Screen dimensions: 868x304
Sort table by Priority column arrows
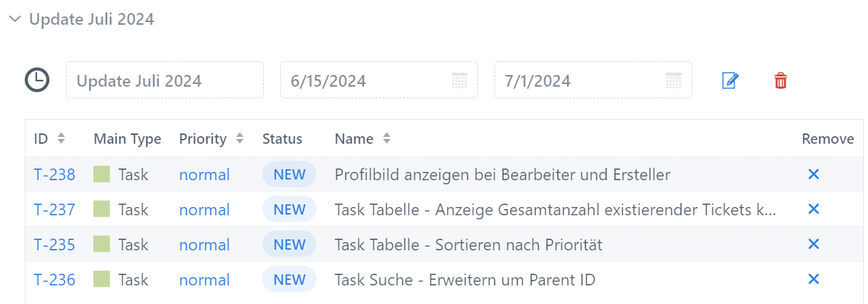click(240, 138)
